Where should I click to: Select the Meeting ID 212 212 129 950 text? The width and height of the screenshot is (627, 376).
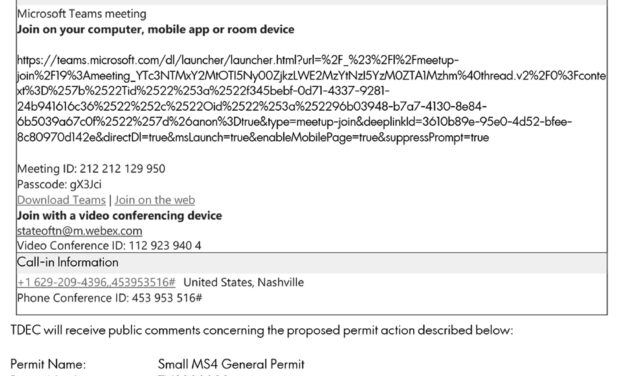tap(91, 169)
